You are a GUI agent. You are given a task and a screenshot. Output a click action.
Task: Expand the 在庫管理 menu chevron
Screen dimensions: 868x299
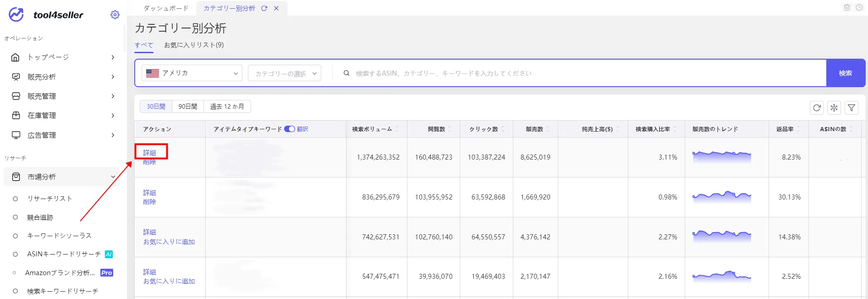pyautogui.click(x=113, y=116)
